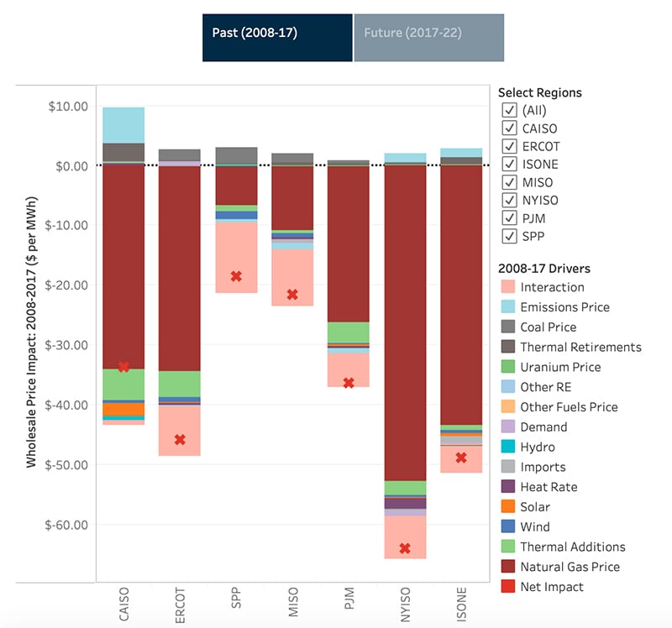Click the red X marker on NYISO bar

(405, 548)
